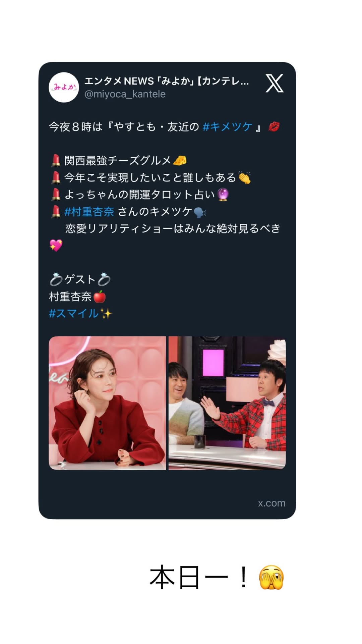Click the x.com source link
The width and height of the screenshot is (362, 644).
point(271,503)
